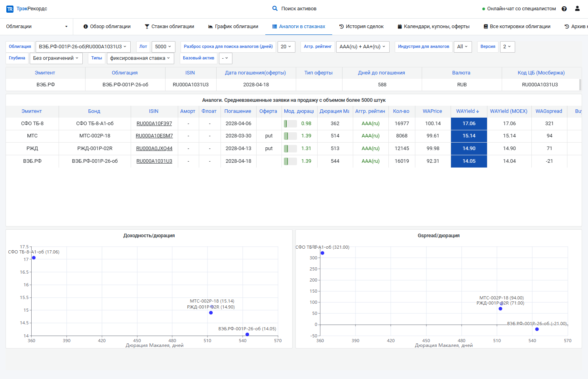The image size is (588, 379).
Task: Open Глубина Без ограничений dropdown
Action: 56,58
